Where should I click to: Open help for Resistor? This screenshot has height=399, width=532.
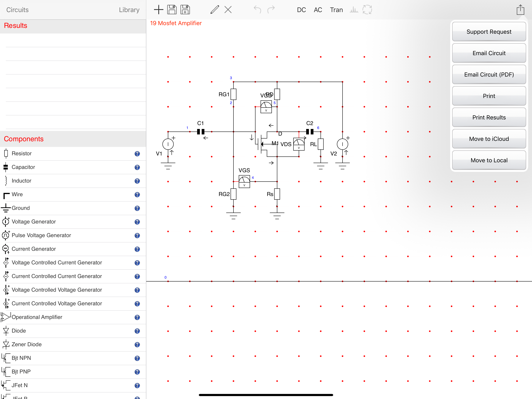pos(137,154)
